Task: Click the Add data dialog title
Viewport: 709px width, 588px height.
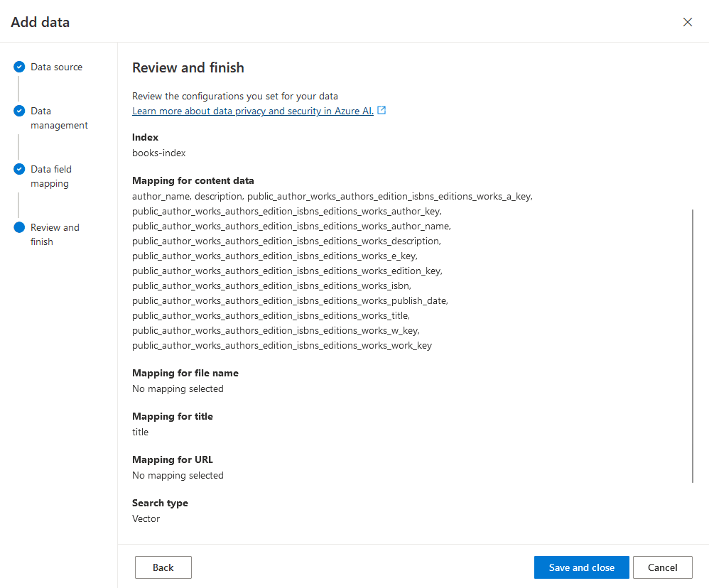Action: coord(40,22)
